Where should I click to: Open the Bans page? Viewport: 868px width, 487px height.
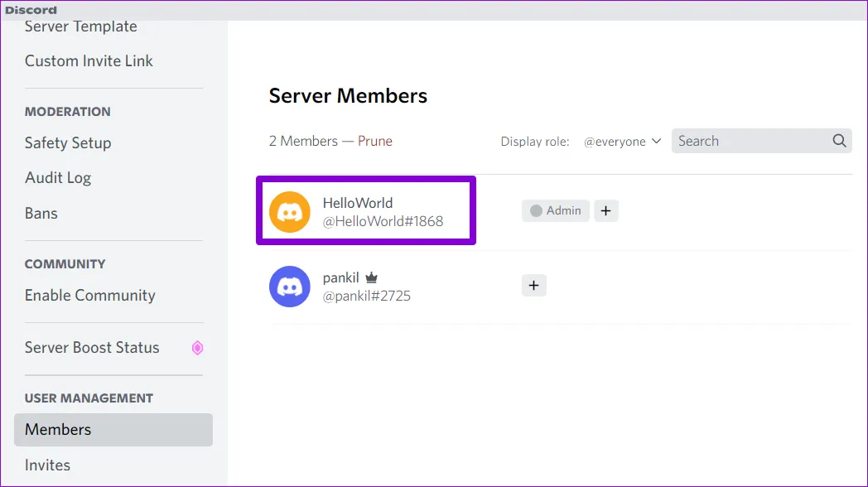41,214
